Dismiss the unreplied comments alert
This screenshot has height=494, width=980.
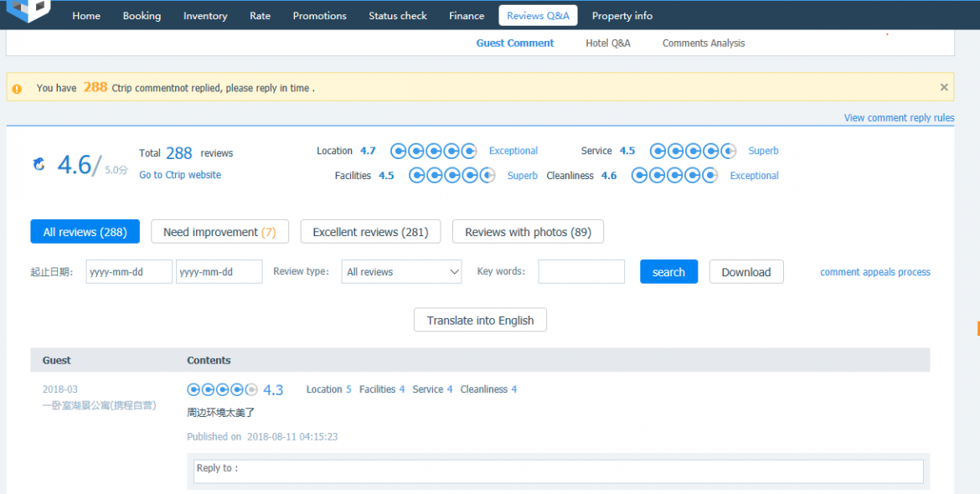944,86
